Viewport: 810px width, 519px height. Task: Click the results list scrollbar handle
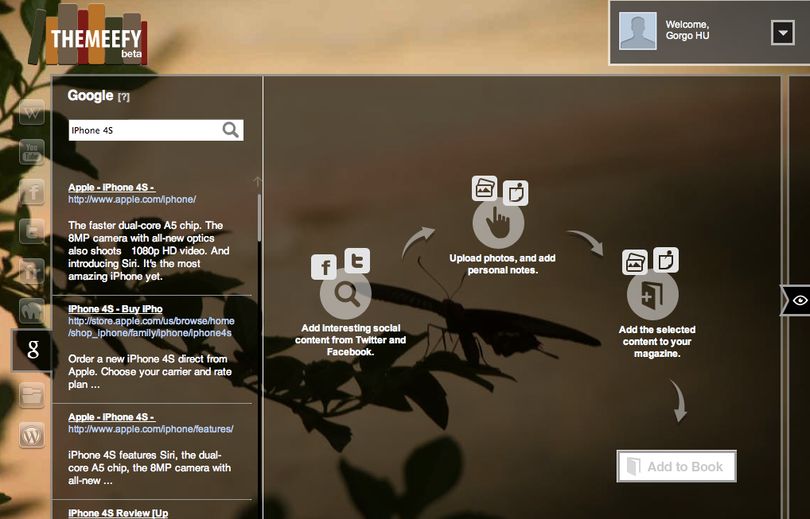tap(259, 217)
